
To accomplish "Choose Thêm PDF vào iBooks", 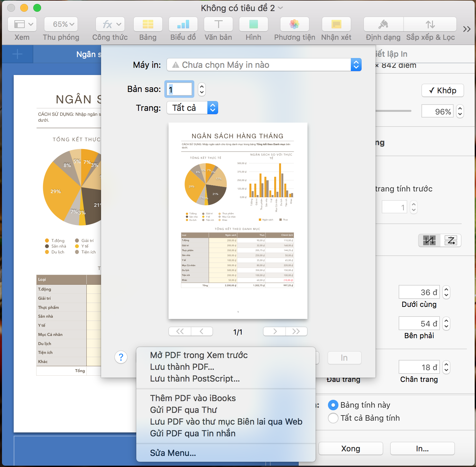I will coord(226,398).
